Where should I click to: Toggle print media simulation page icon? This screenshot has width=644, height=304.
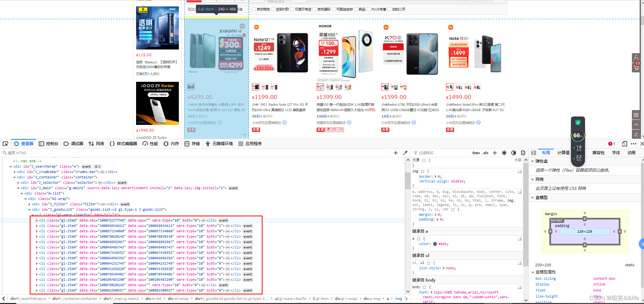coord(523,153)
